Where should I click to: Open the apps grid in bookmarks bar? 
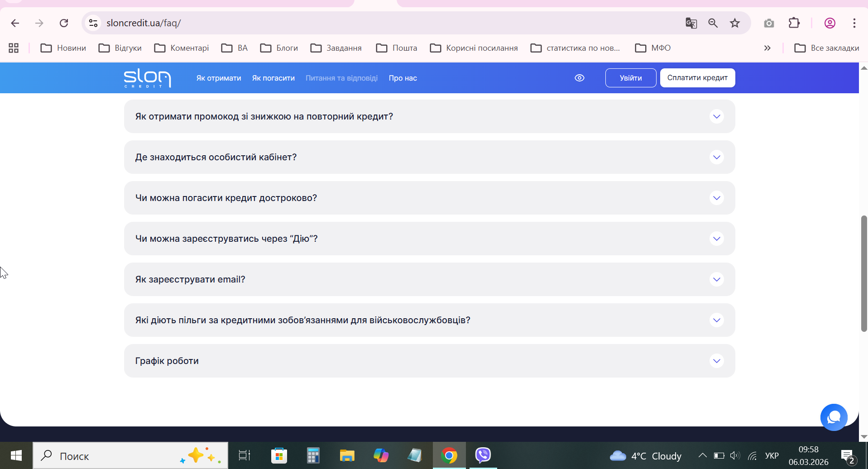[x=14, y=48]
